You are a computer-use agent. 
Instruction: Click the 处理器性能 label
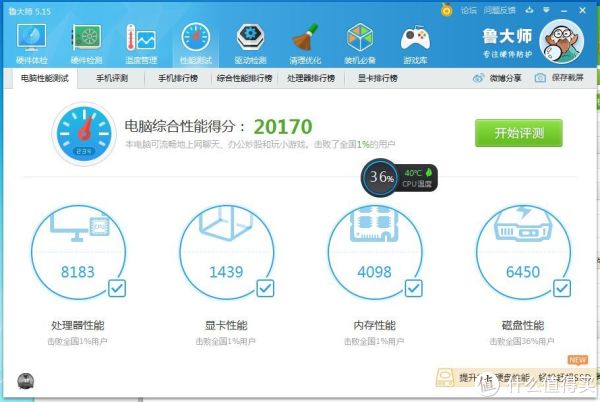click(78, 326)
